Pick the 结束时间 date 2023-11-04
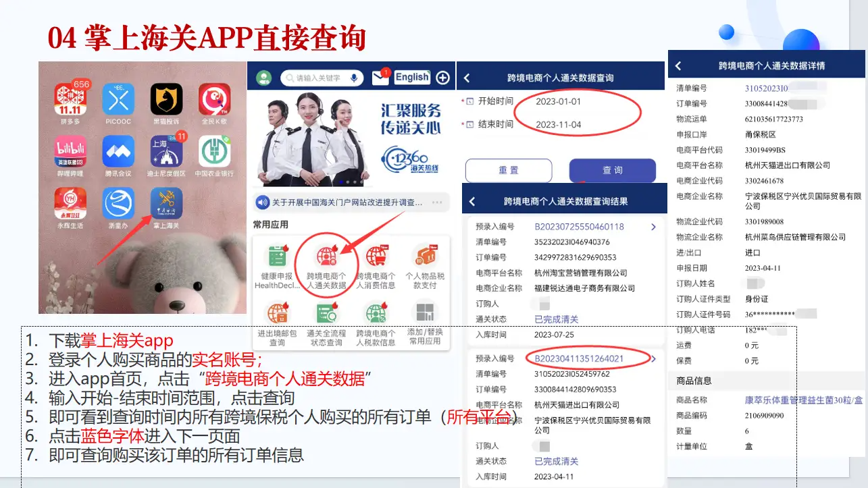Viewport: 868px width, 488px height. (x=558, y=124)
